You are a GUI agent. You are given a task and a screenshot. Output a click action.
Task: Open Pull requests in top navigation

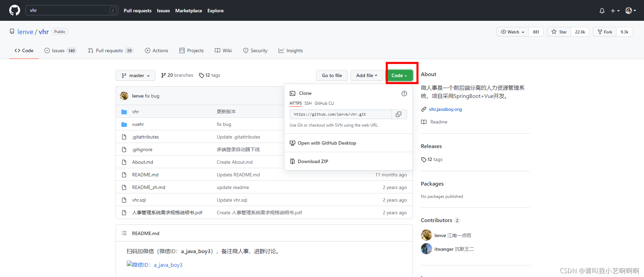point(137,11)
